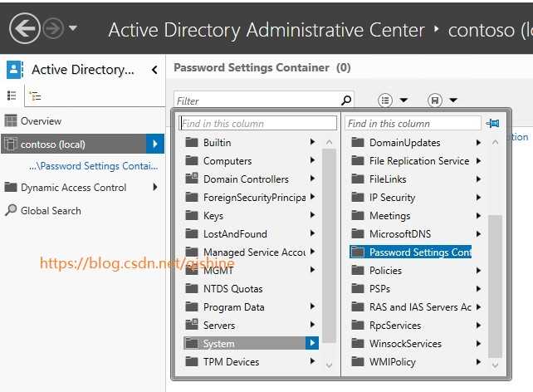
Task: Open dropdown next to the list view icon
Action: point(403,100)
